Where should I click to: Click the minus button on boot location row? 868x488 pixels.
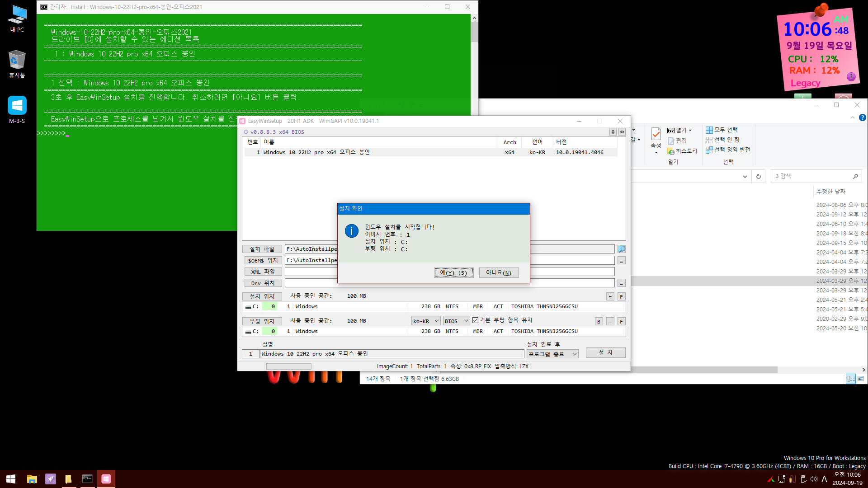pos(610,321)
